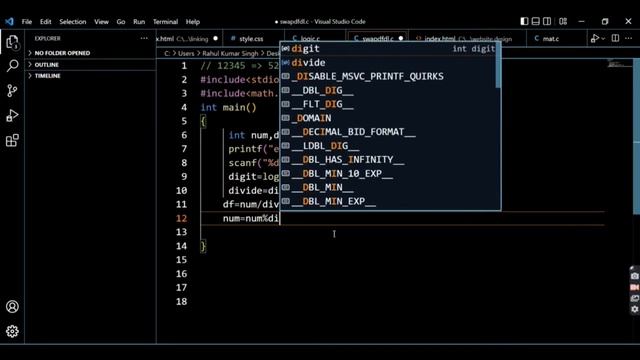This screenshot has height=360, width=640.
Task: Open the Manage gear icon
Action: [x=12, y=331]
